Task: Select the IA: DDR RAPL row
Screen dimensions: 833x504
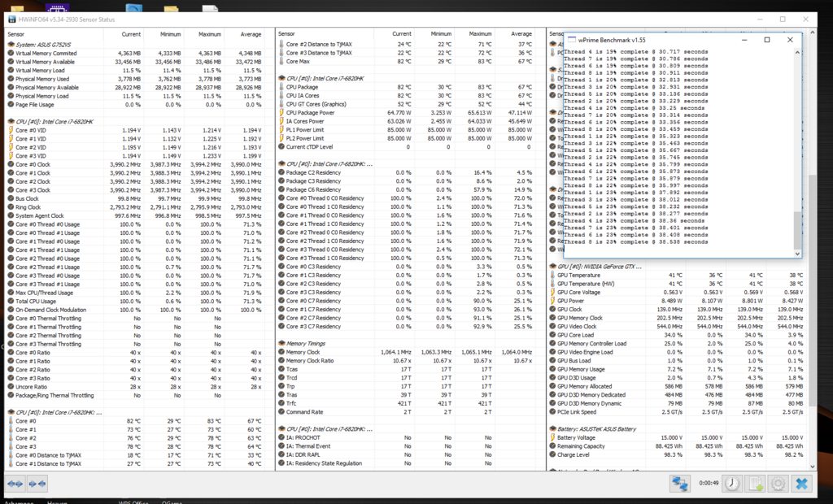Action: click(407, 454)
